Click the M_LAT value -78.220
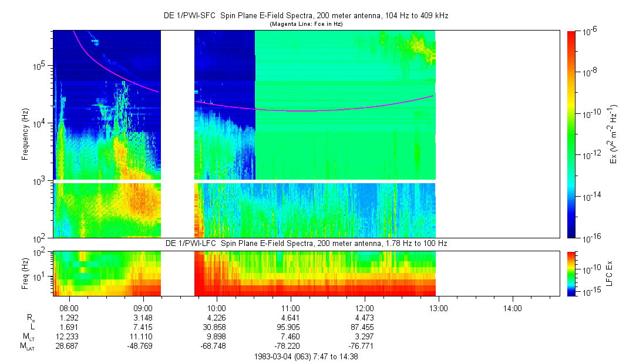This screenshot has width=636, height=364. [291, 346]
